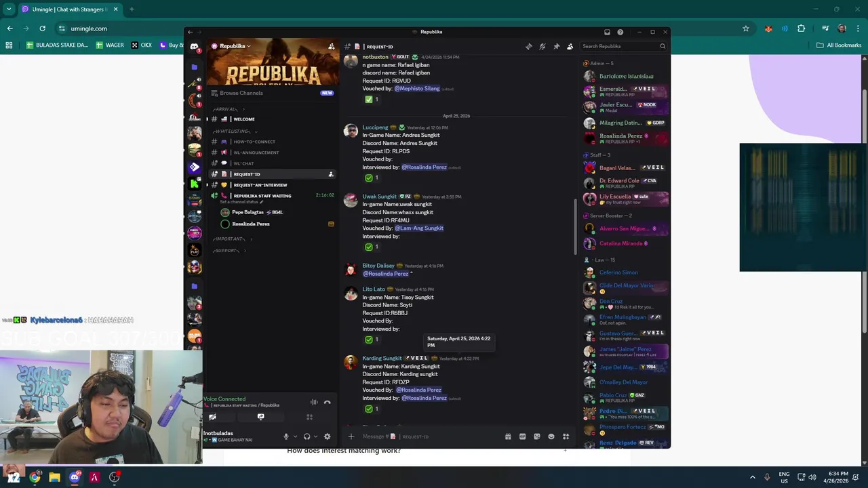
Task: Open All Bookmarks folder in Chrome
Action: (x=839, y=45)
